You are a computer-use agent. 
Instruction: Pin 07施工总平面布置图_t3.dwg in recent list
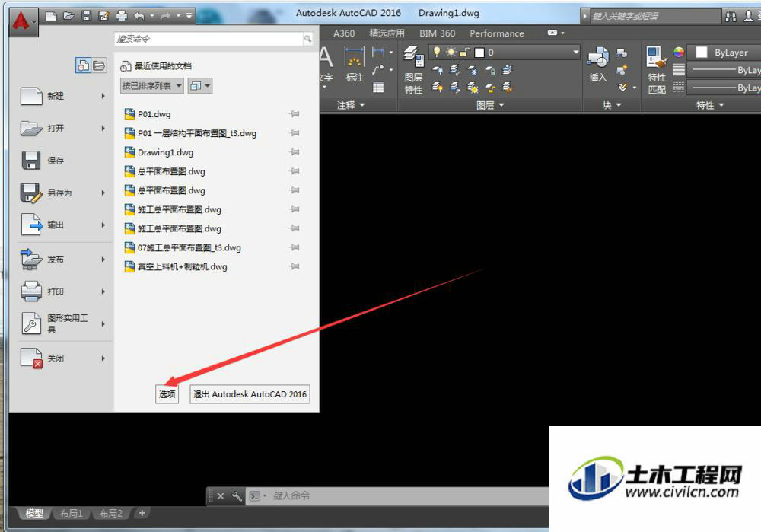click(x=295, y=247)
